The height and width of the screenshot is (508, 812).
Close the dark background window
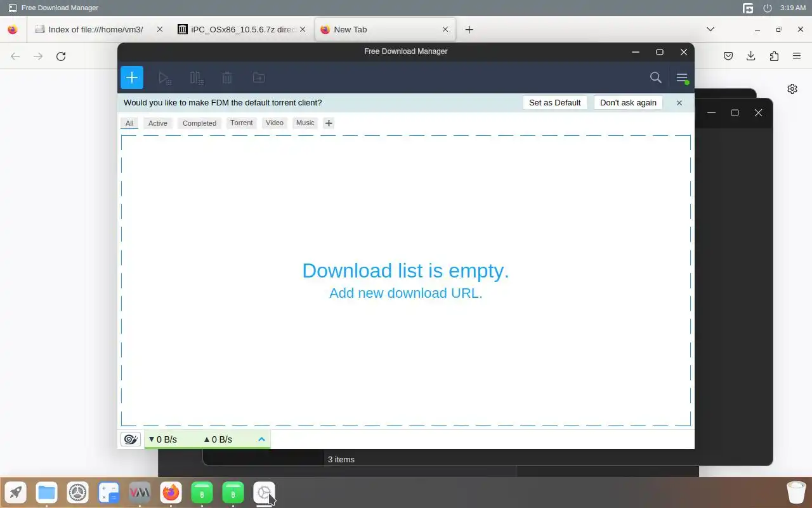pos(758,112)
